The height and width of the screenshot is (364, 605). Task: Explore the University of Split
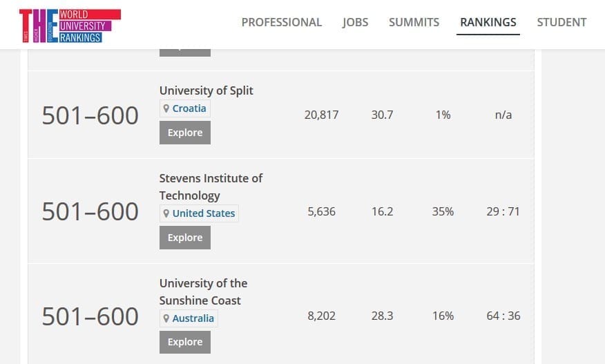tap(185, 133)
